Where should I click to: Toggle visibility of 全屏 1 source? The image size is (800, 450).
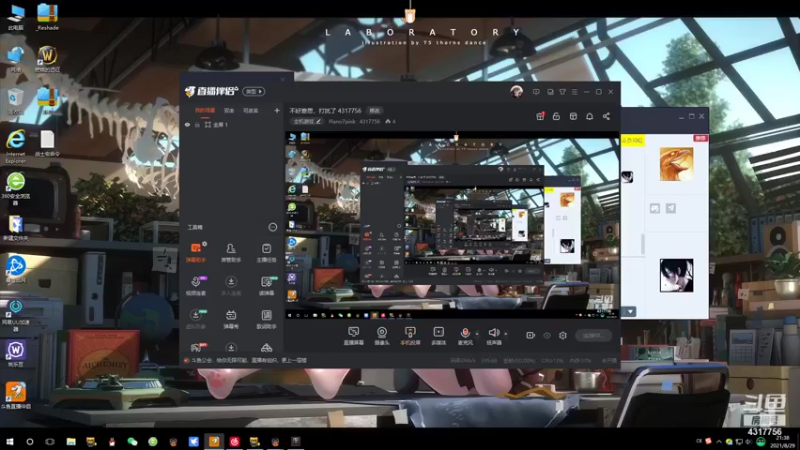[x=187, y=124]
